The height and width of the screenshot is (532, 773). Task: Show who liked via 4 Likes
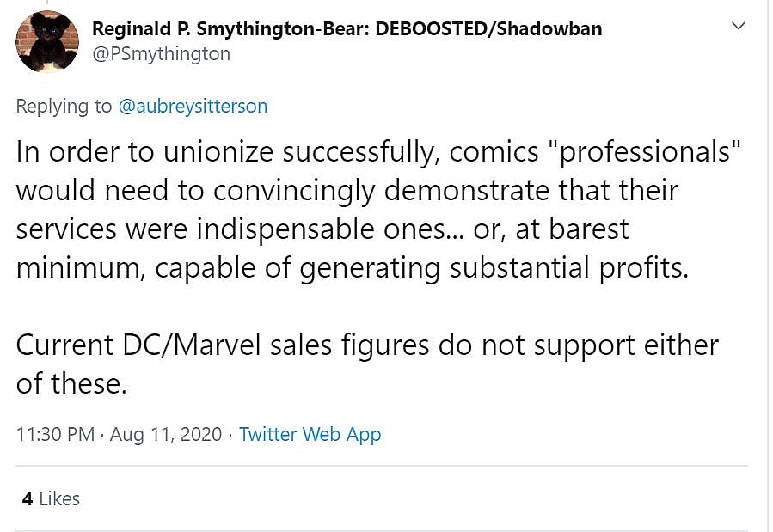(x=51, y=498)
